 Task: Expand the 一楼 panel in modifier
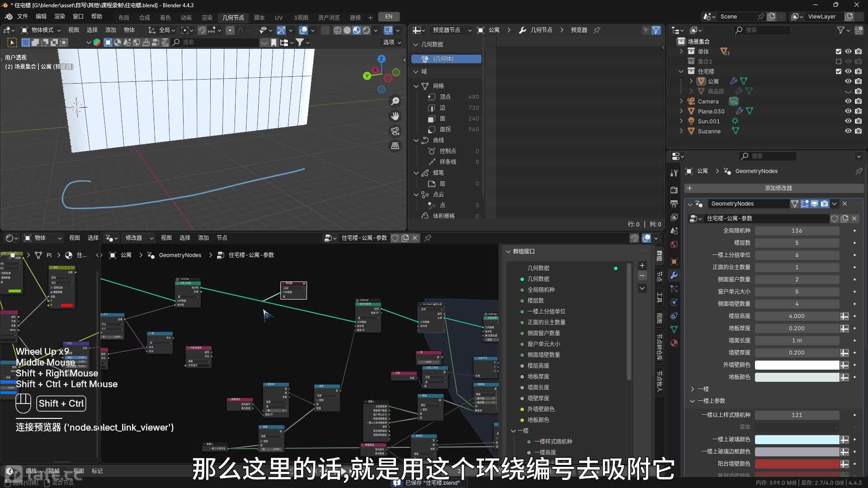point(692,389)
